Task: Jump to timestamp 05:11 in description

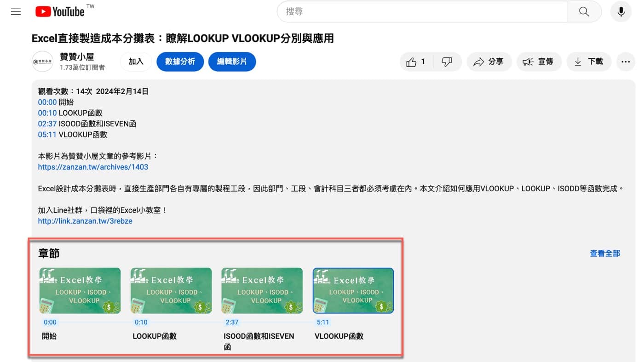Action: point(47,135)
